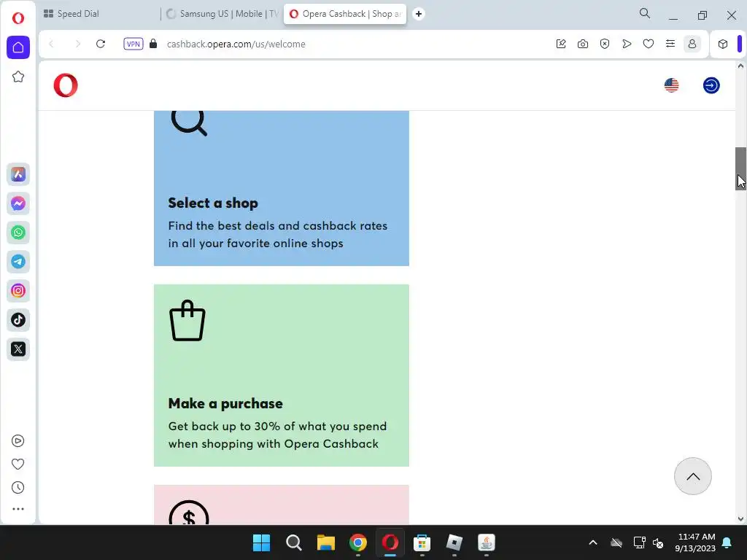This screenshot has height=560, width=747.
Task: Open Microsoft Store from taskbar
Action: pos(422,542)
